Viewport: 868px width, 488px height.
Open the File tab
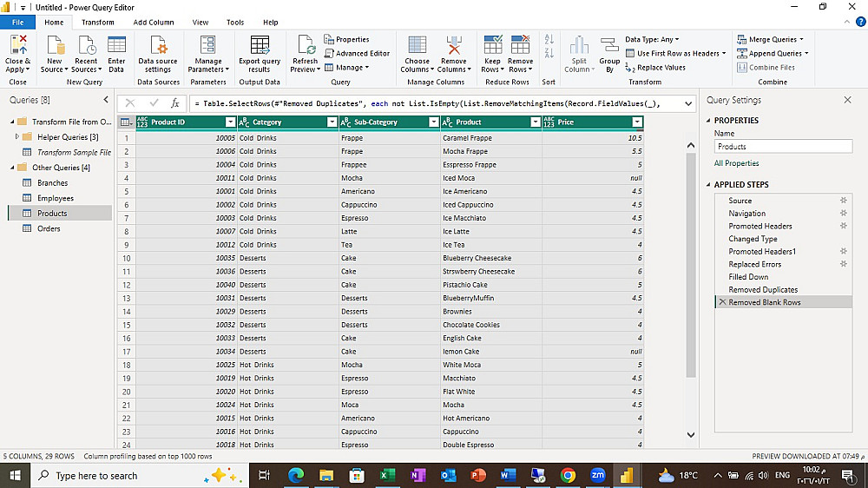[x=17, y=23]
